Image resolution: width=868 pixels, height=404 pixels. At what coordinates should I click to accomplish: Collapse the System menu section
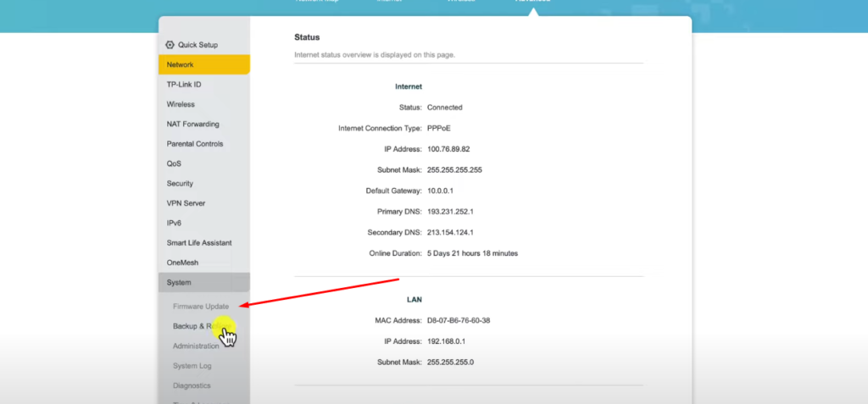[x=203, y=282]
